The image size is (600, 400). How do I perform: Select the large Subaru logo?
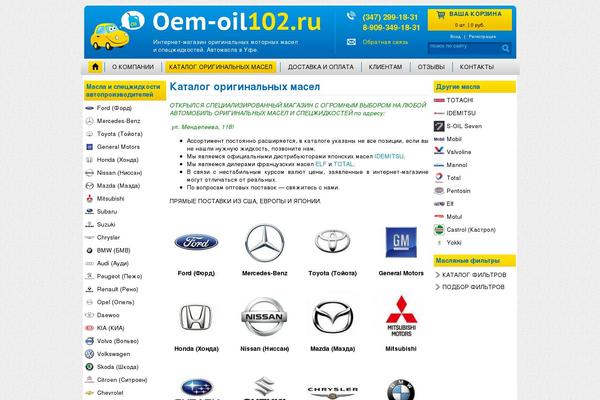197,389
